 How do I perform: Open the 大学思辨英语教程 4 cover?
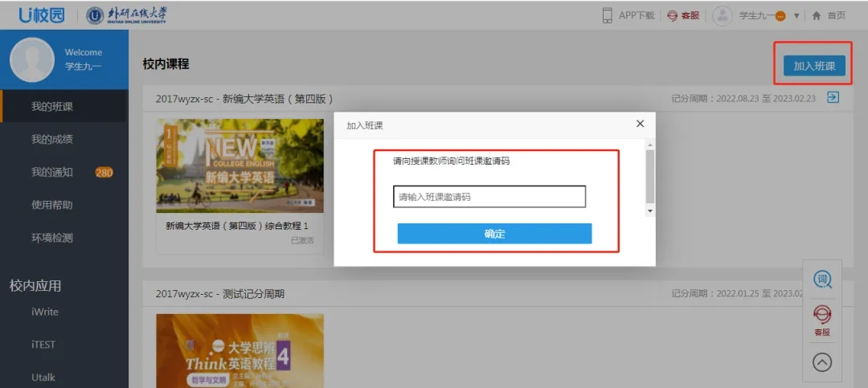(x=240, y=351)
